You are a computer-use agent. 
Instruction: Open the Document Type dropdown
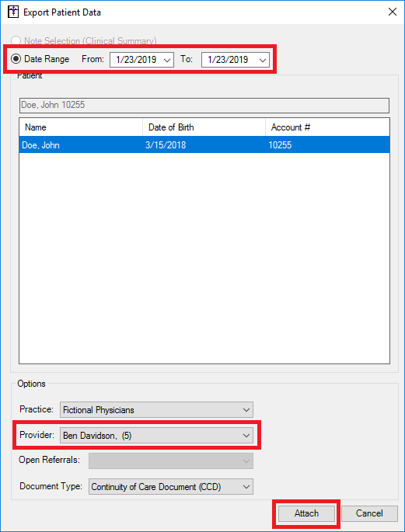pos(171,487)
